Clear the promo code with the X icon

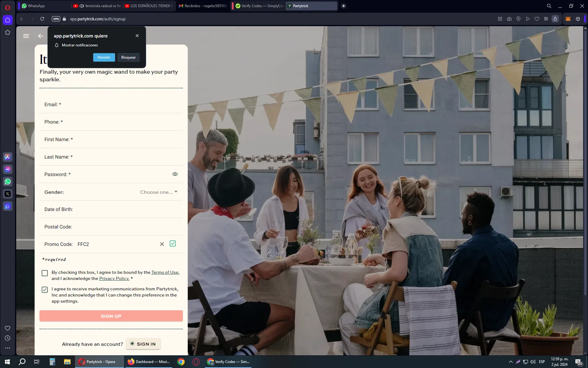pyautogui.click(x=162, y=244)
